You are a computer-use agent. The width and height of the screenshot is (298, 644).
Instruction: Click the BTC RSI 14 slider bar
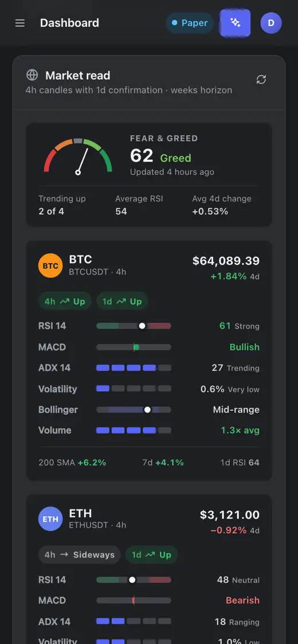click(134, 325)
